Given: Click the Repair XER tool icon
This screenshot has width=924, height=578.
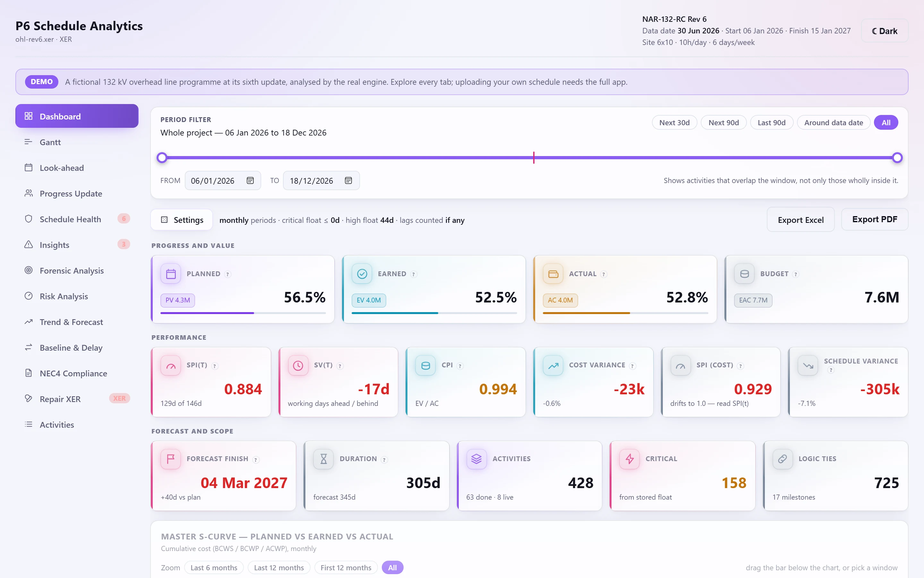Looking at the screenshot, I should (28, 398).
